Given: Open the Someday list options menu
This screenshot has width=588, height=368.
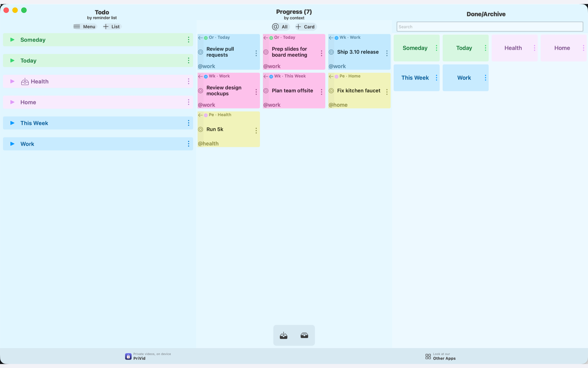Looking at the screenshot, I should (189, 40).
